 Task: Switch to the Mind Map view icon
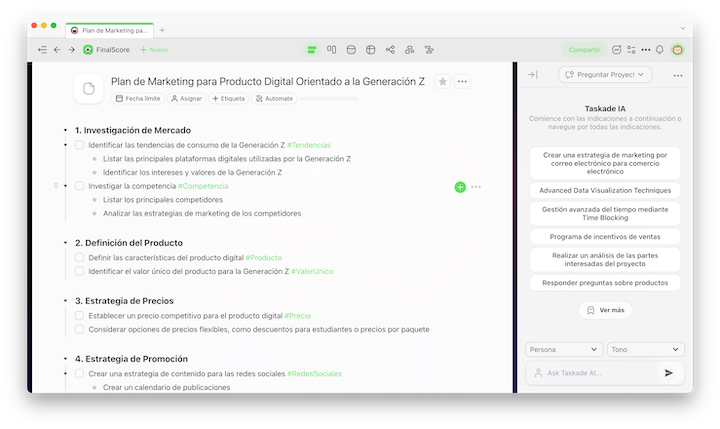[x=390, y=50]
